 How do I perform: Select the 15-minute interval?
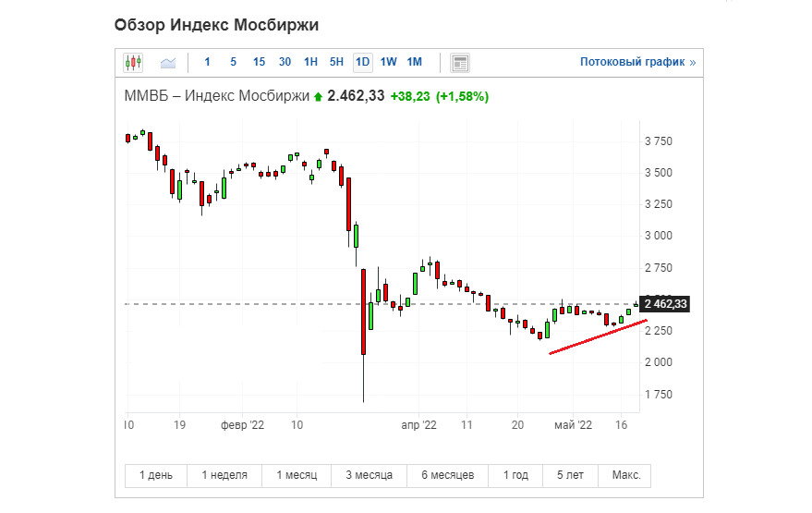click(x=259, y=62)
